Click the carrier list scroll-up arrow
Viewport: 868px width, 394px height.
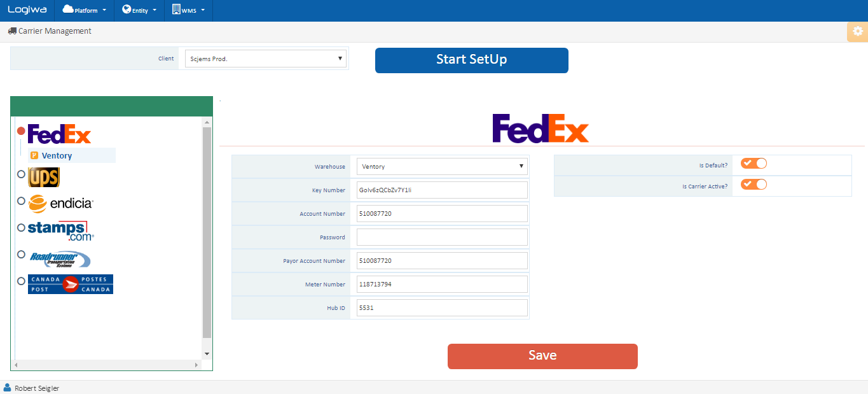click(x=207, y=121)
